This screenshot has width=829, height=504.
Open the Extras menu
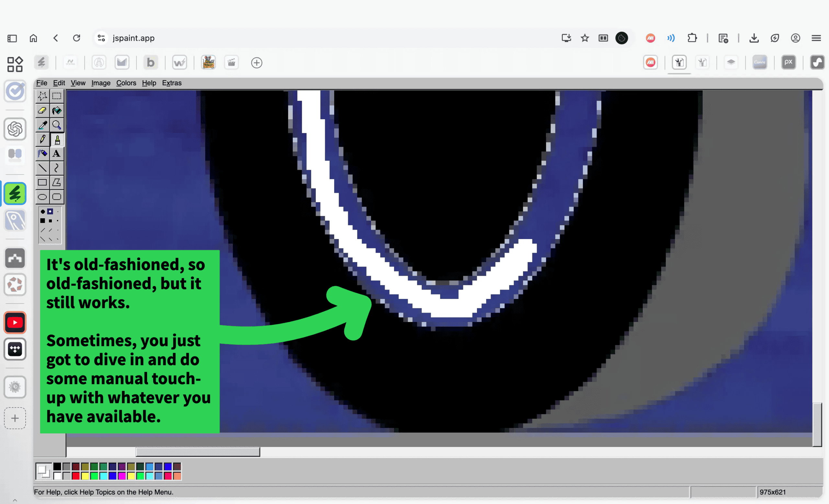[172, 83]
